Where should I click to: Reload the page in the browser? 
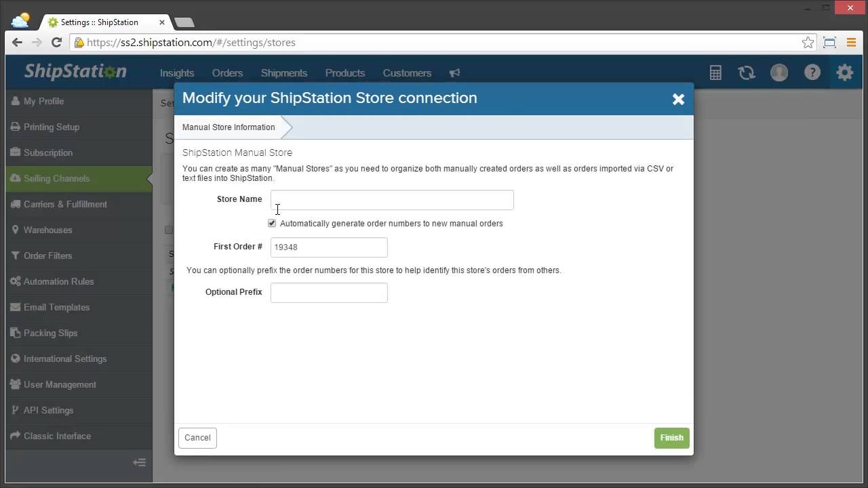pos(57,42)
